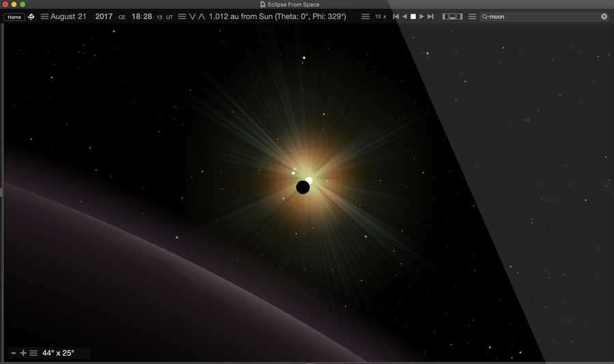Play time forward
Image resolution: width=614 pixels, height=364 pixels.
tap(421, 16)
